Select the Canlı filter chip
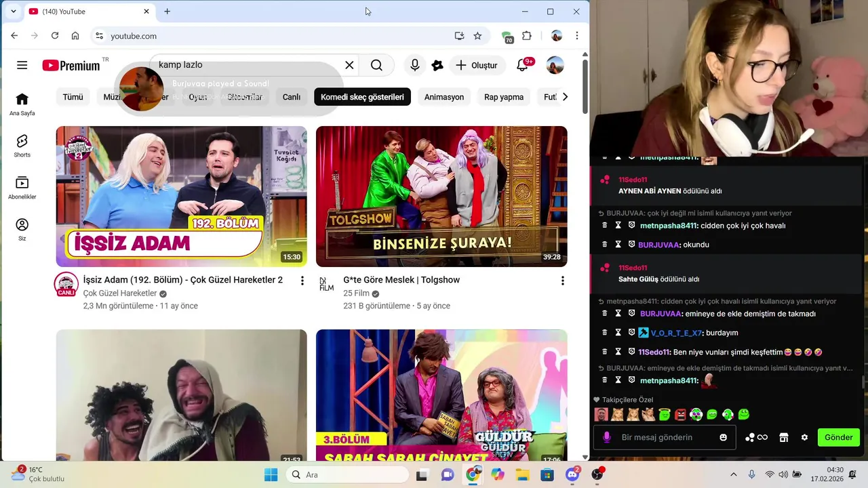The height and width of the screenshot is (488, 868). pyautogui.click(x=292, y=97)
